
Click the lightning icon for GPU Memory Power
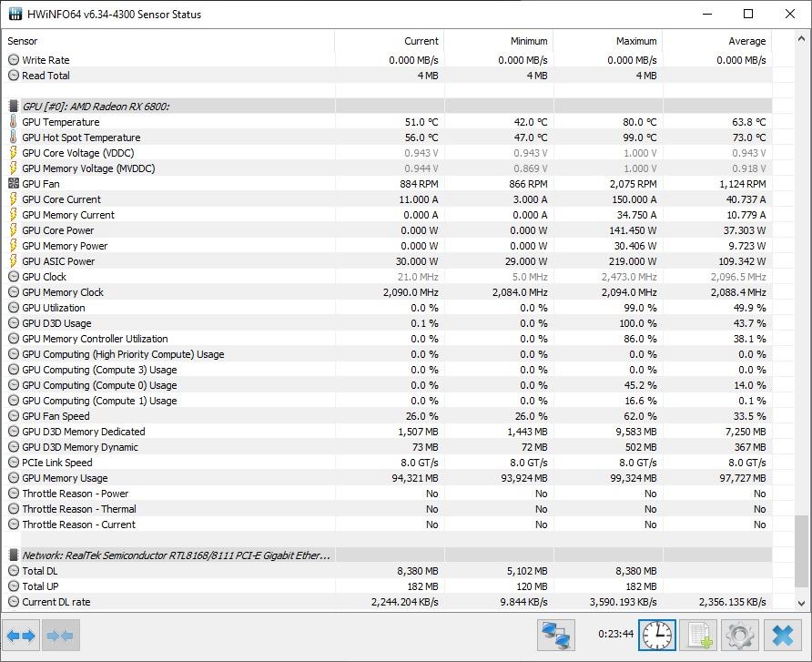(x=14, y=246)
